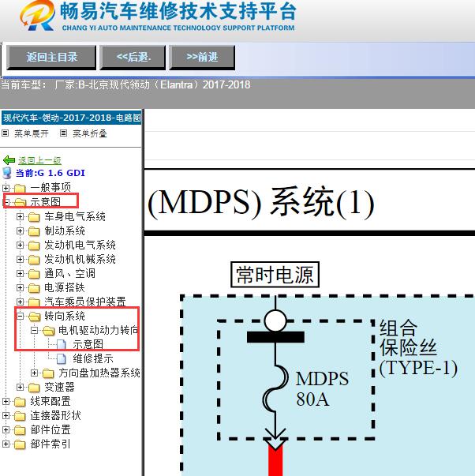Open the 返回上一级 link
Image resolution: width=475 pixels, height=476 pixels.
point(39,160)
